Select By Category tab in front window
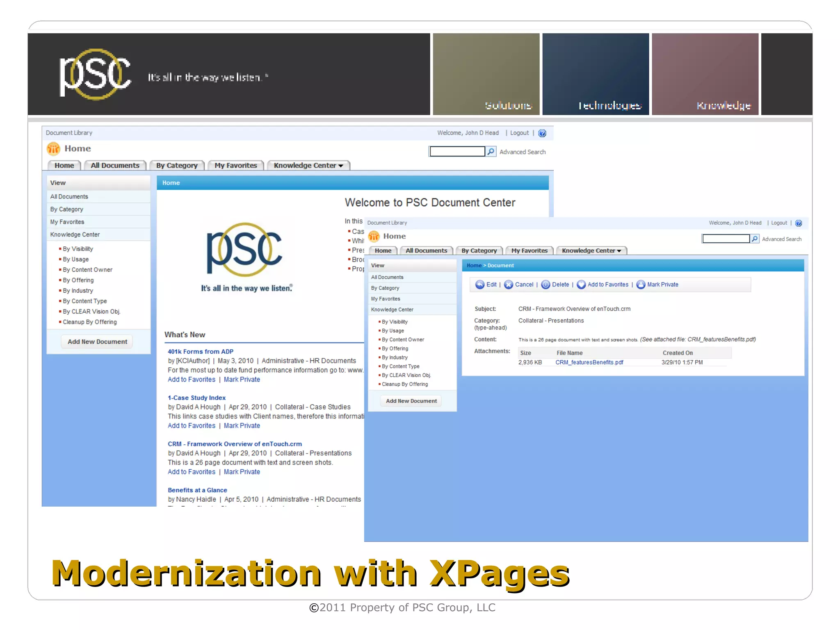840x630 pixels. (x=479, y=251)
